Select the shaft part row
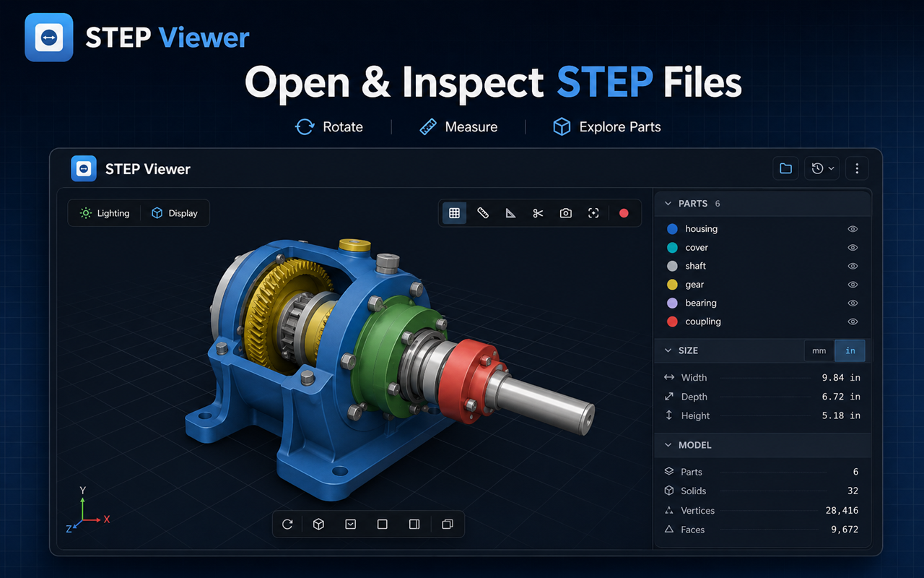The width and height of the screenshot is (924, 578). click(x=762, y=266)
